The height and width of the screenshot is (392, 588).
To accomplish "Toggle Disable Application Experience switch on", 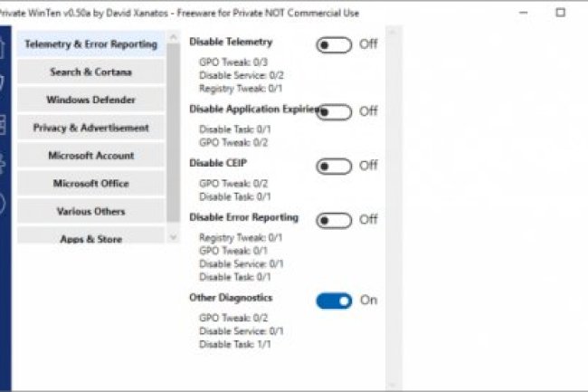I will [x=334, y=111].
